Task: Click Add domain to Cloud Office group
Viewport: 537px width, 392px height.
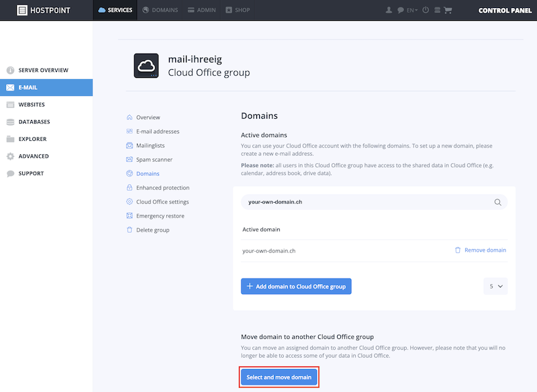Action: point(296,286)
